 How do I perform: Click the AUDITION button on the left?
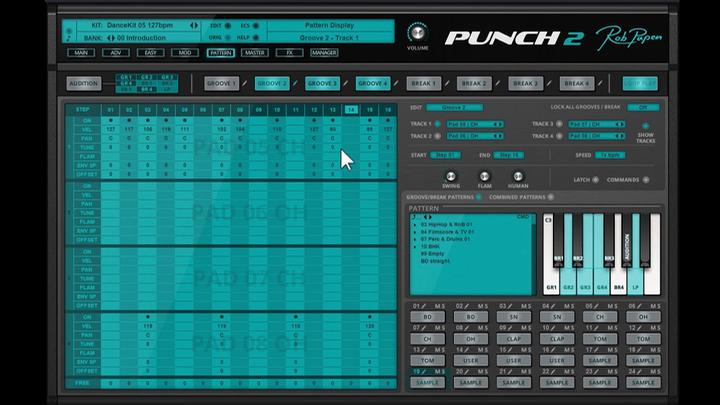click(84, 84)
